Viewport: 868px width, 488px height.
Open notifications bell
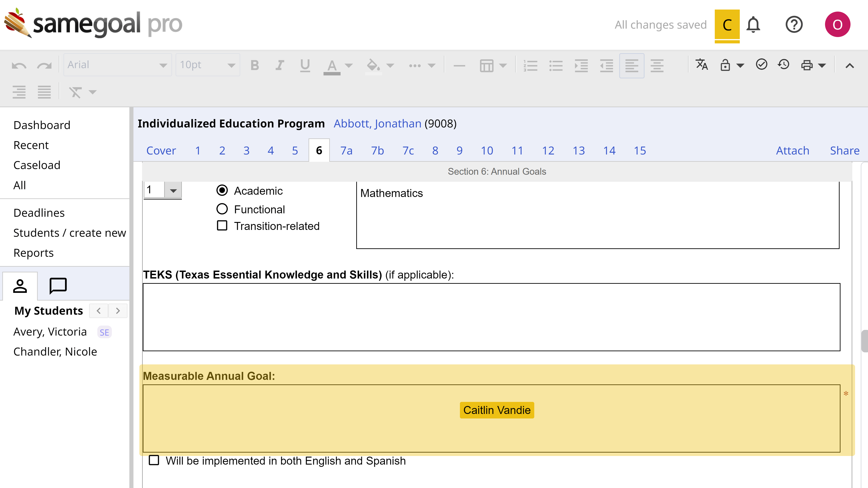coord(753,25)
